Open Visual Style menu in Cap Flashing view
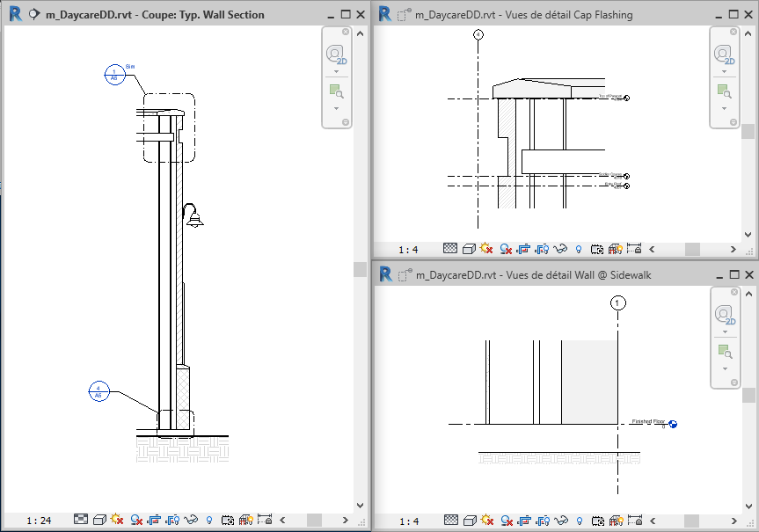The image size is (759, 532). 469,249
